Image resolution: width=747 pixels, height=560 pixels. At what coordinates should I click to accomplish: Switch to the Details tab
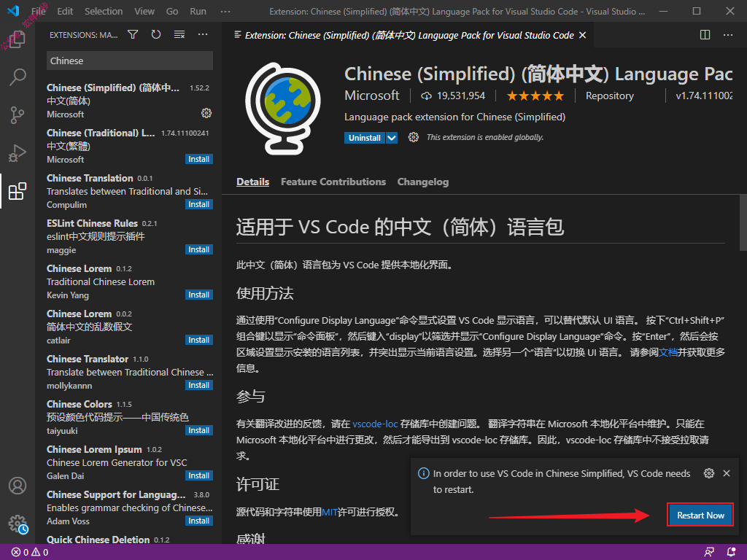[x=252, y=182]
